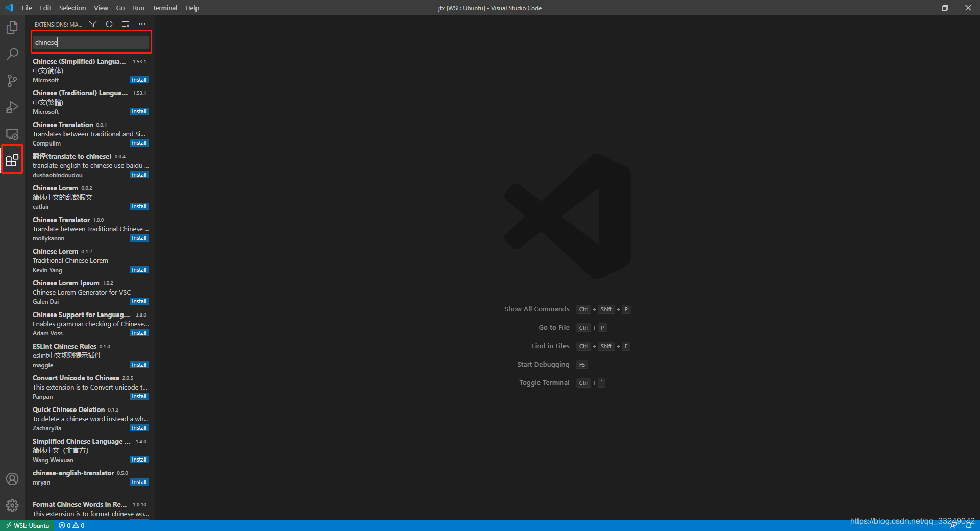
Task: Click feedback icon in status bar
Action: (x=953, y=525)
